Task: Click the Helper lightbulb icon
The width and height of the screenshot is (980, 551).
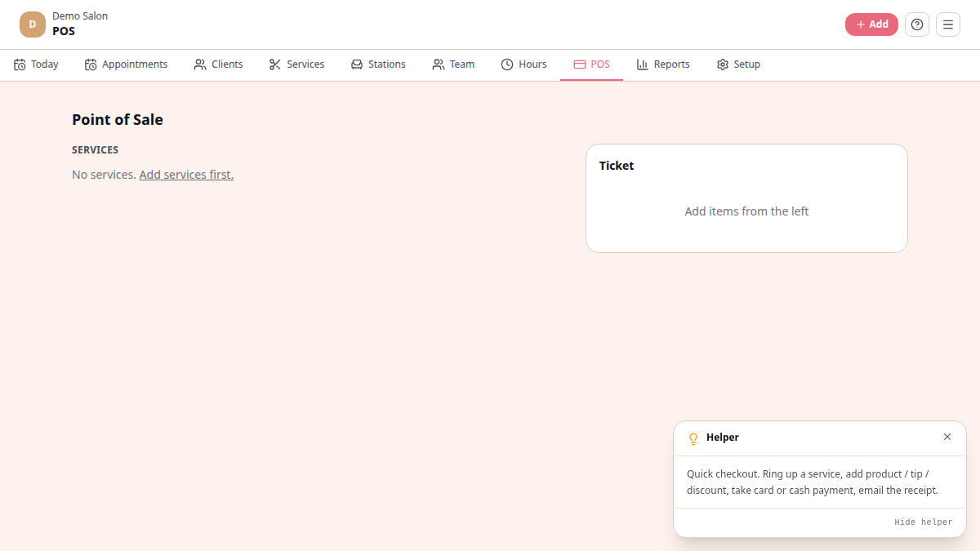Action: click(693, 438)
